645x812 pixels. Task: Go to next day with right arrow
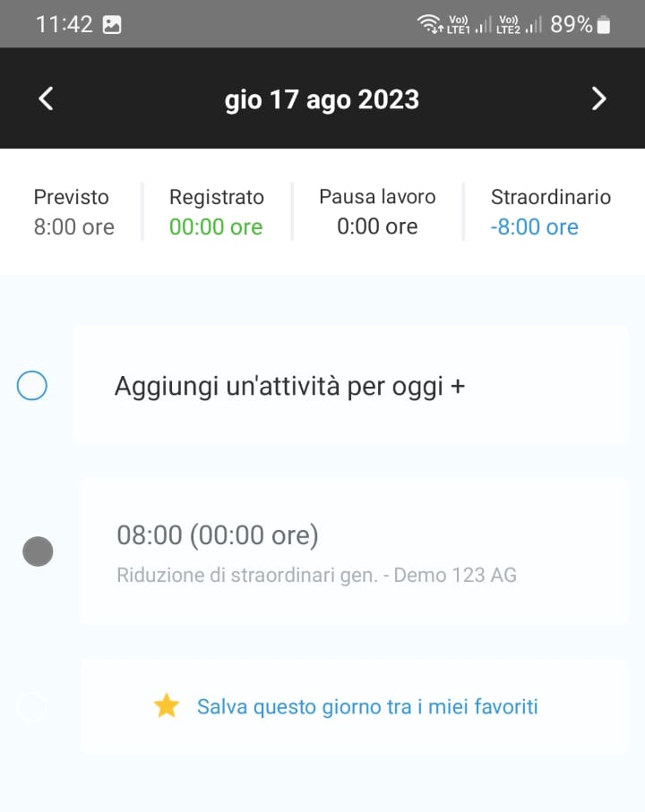click(x=599, y=98)
